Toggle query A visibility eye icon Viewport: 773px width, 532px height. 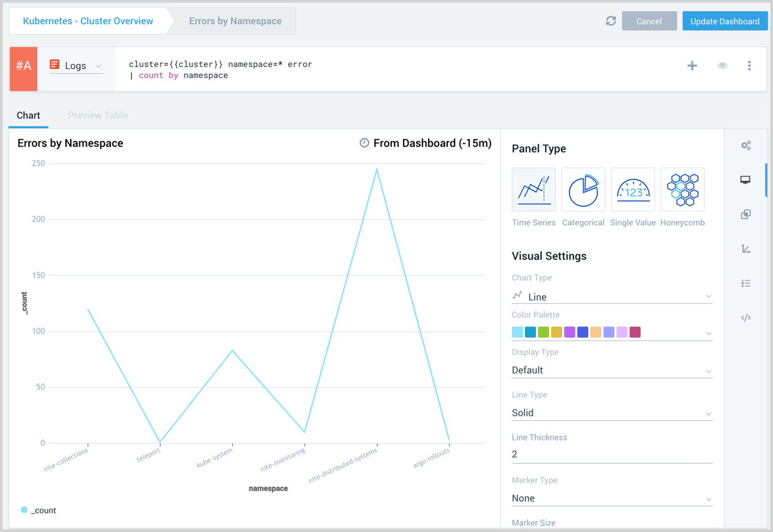point(722,65)
